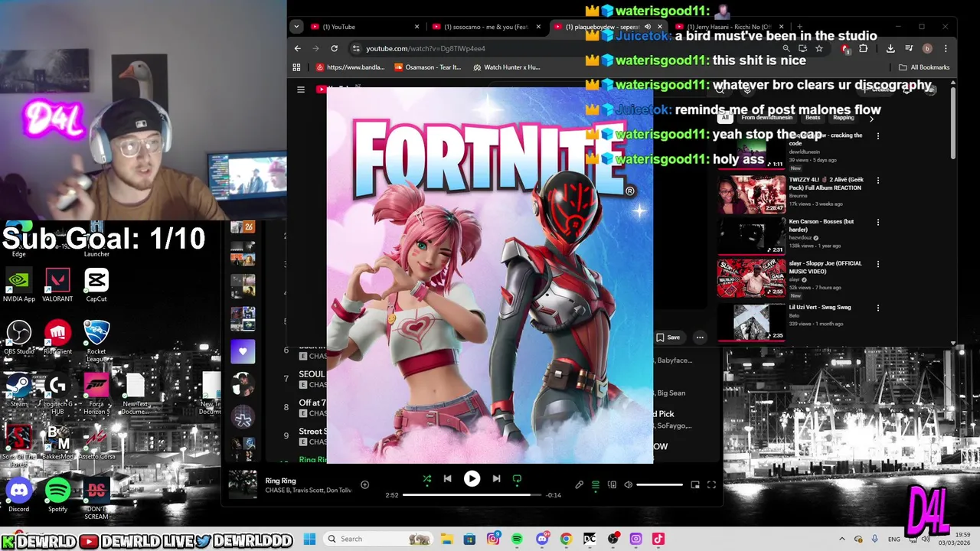Mute the Spotify volume speaker icon
Viewport: 980px width, 551px height.
click(x=628, y=484)
